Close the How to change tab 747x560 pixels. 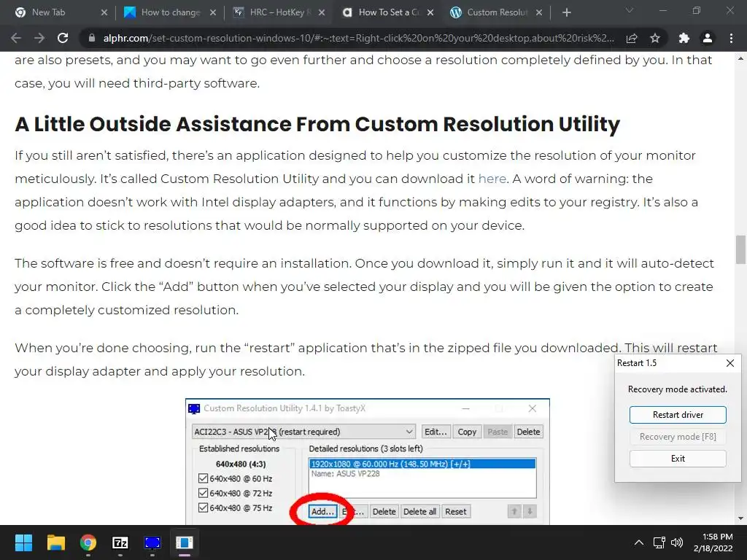pos(213,12)
